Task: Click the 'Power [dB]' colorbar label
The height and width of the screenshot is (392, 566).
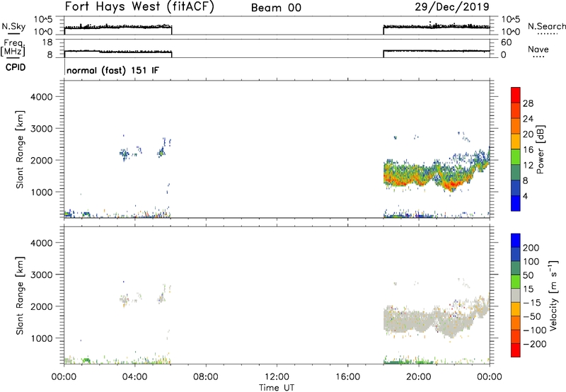Action: click(541, 149)
